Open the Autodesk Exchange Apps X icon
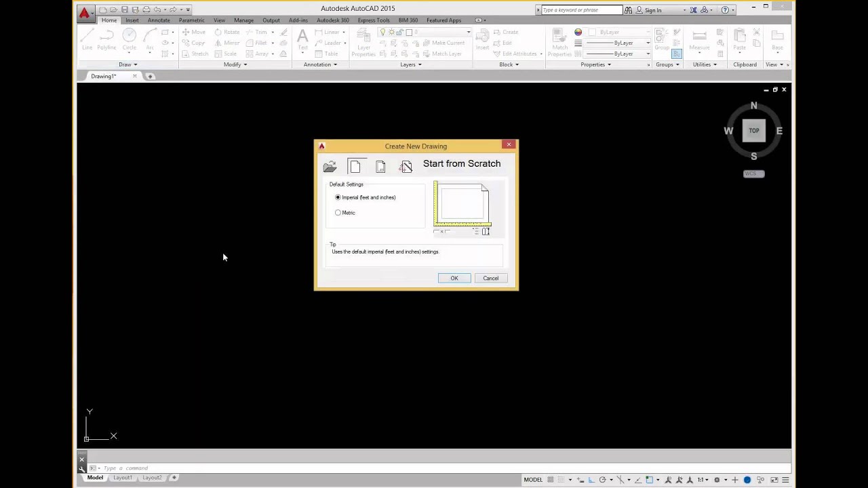This screenshot has width=868, height=488. (x=693, y=9)
